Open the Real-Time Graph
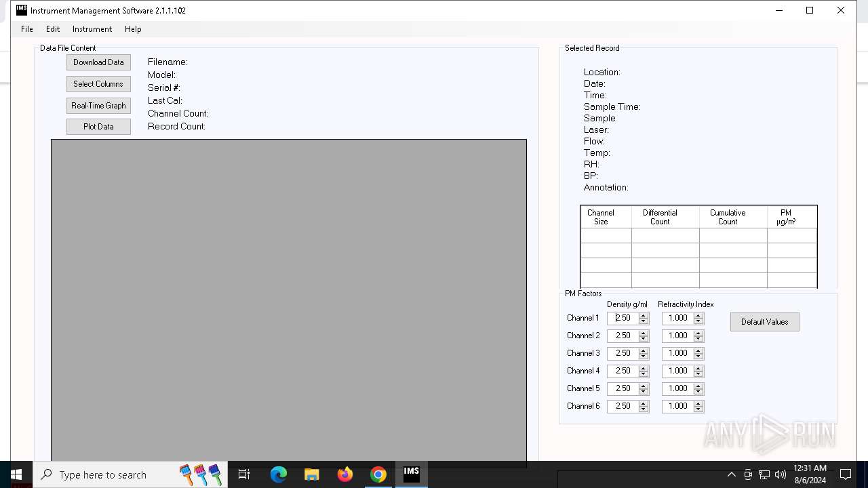Screen dimensions: 868x488 98,106
